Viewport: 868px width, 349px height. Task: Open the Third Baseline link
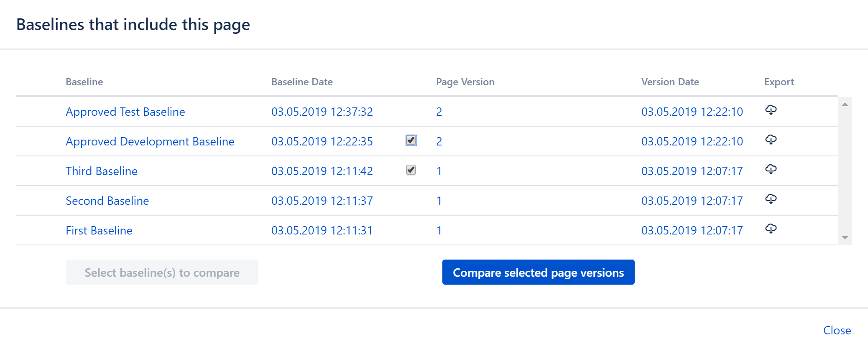point(101,171)
